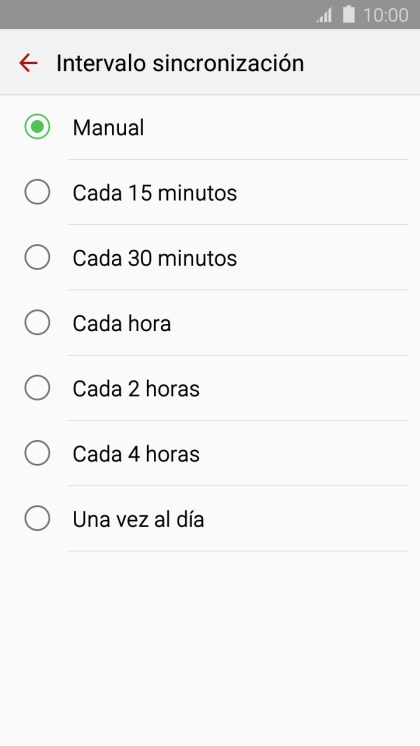Select the green Manual radio circle

click(x=37, y=127)
